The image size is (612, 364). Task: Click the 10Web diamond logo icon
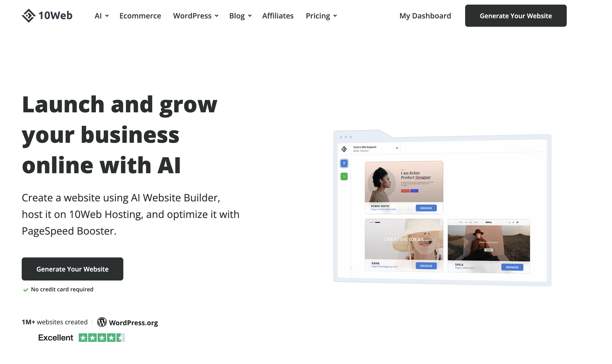pos(29,16)
